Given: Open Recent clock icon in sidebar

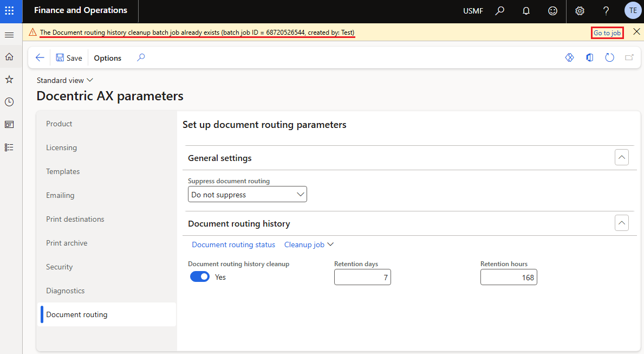Looking at the screenshot, I should [x=9, y=102].
